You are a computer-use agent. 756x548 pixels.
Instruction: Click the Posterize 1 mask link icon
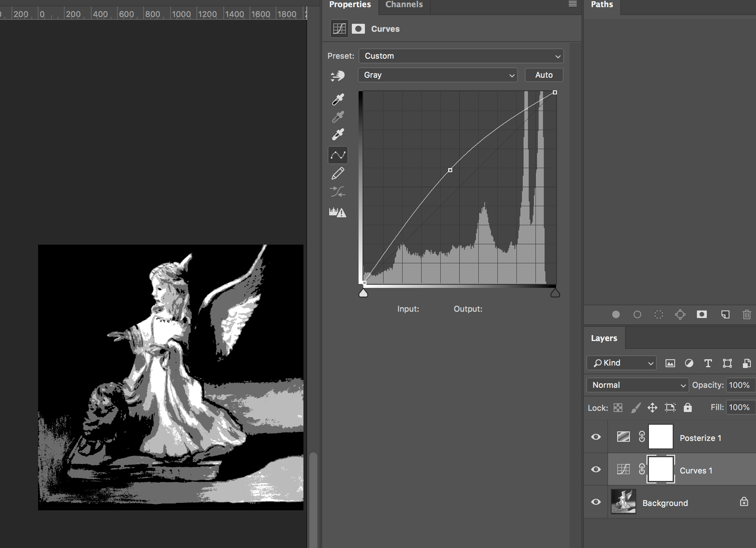pos(642,437)
